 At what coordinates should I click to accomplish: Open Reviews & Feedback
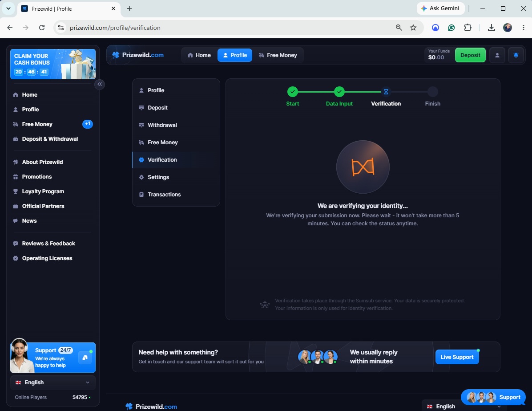[x=52, y=244]
